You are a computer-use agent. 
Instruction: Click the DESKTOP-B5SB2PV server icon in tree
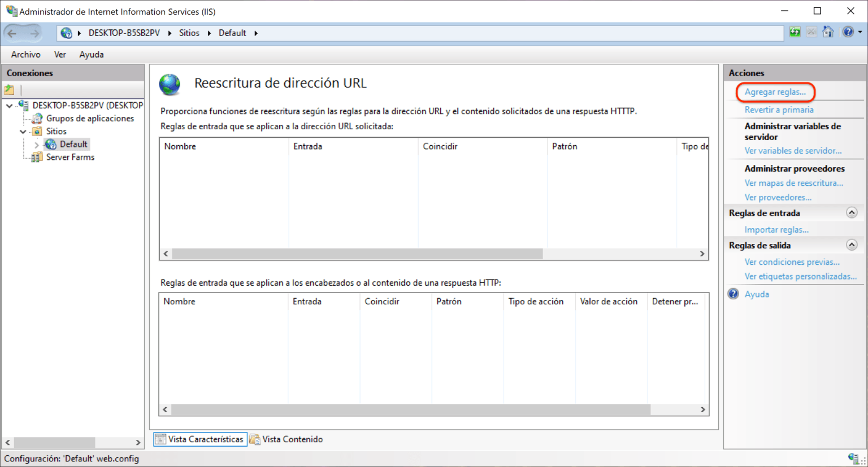point(23,105)
